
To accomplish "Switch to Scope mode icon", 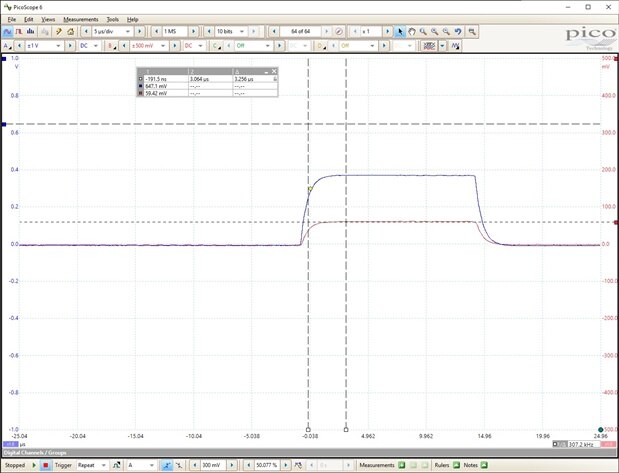I will pyautogui.click(x=8, y=32).
